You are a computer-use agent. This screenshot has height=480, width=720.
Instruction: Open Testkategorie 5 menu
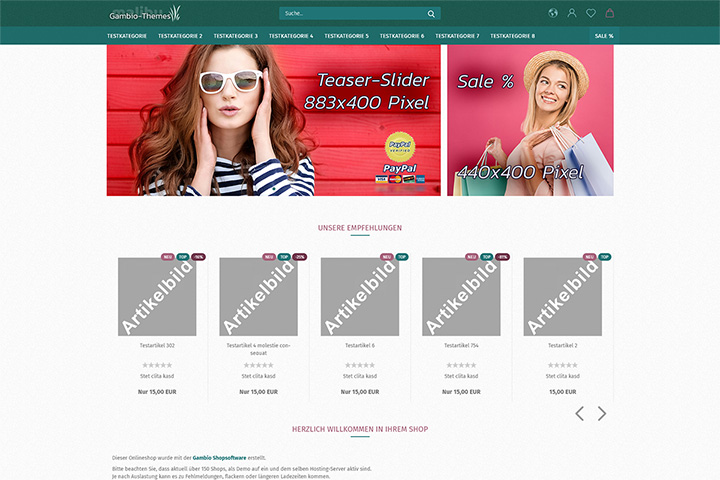346,36
